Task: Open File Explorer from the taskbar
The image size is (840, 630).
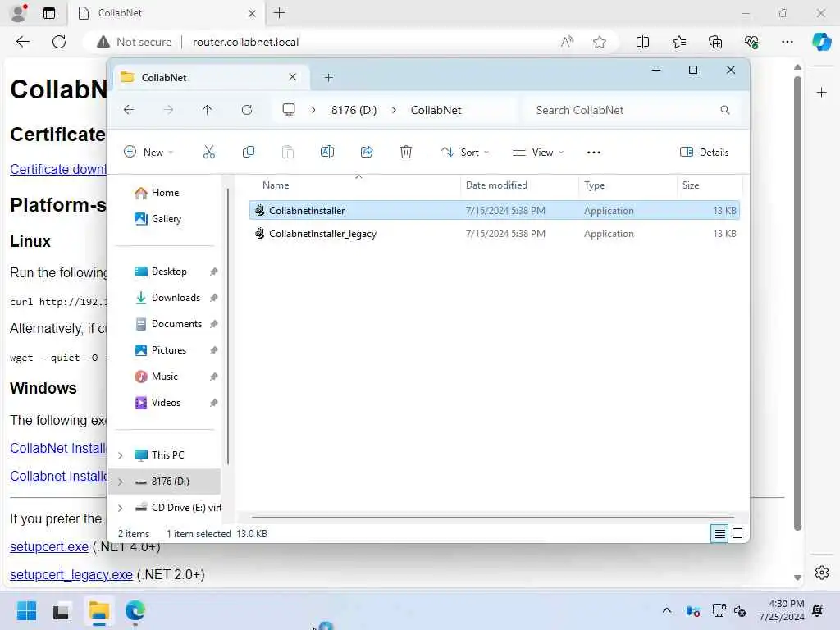Action: [99, 610]
